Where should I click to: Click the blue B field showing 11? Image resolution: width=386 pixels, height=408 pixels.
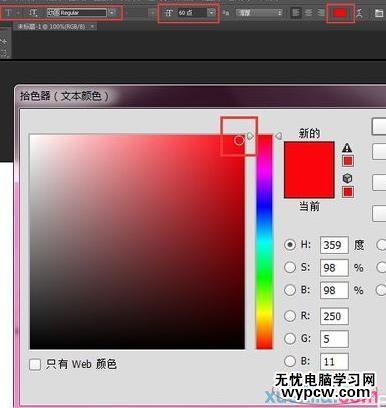(334, 361)
